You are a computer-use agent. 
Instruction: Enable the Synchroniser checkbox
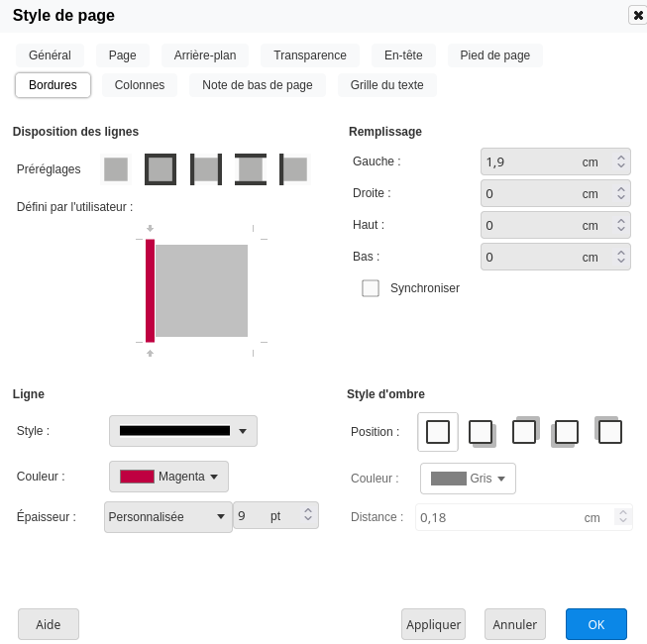coord(371,288)
